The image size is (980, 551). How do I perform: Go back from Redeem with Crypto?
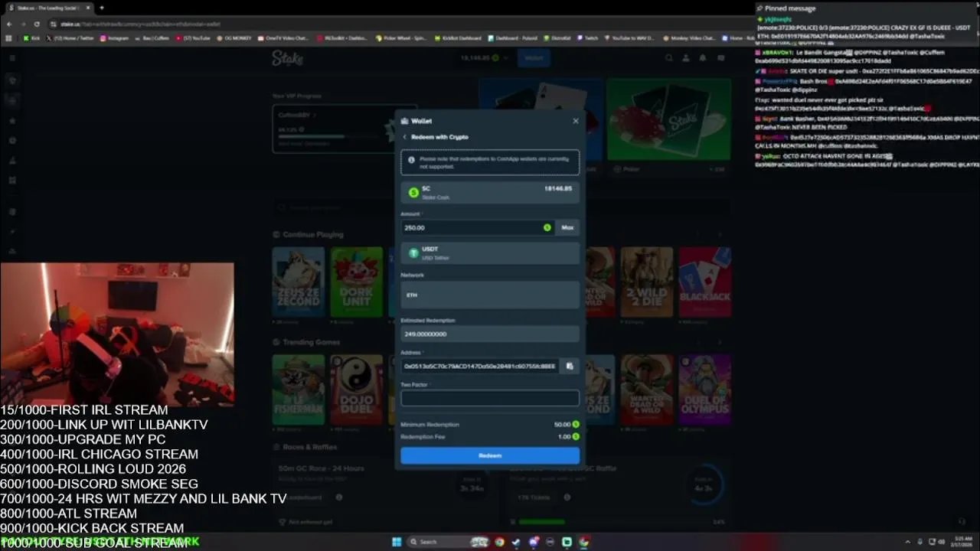(405, 137)
